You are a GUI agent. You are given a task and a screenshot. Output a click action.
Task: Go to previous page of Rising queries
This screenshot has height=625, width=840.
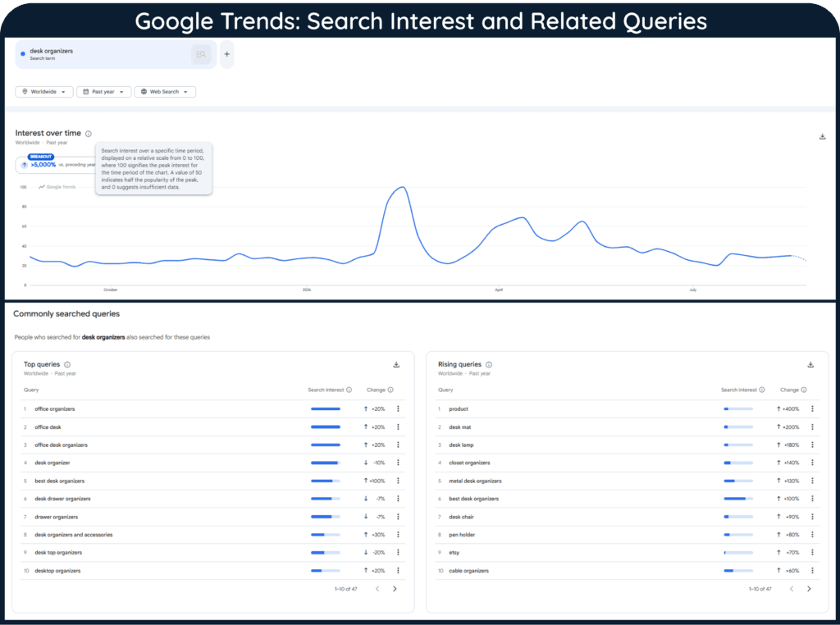792,589
